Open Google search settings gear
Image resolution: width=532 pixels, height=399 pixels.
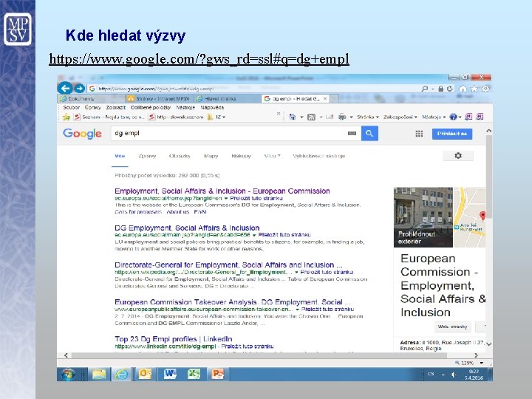(x=458, y=156)
